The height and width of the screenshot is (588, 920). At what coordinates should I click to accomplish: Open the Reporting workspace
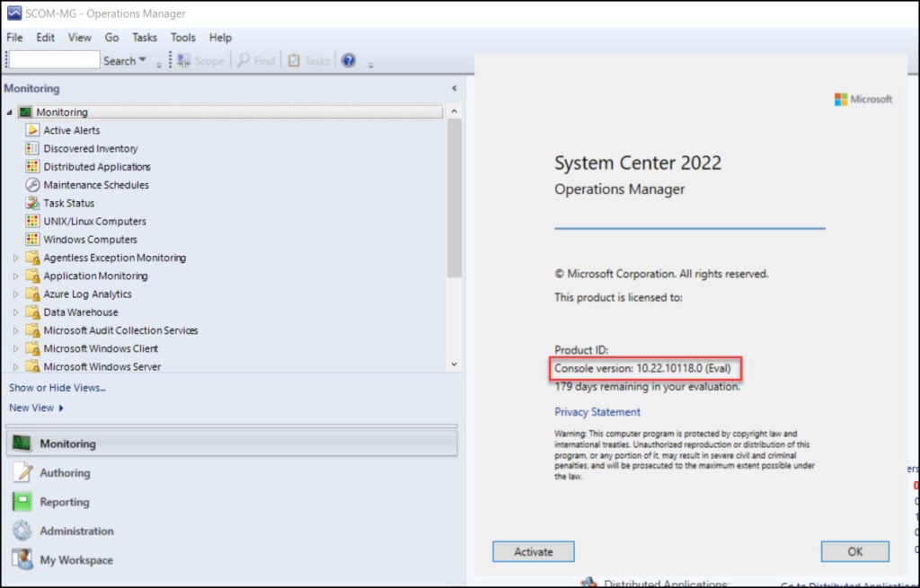pos(232,502)
